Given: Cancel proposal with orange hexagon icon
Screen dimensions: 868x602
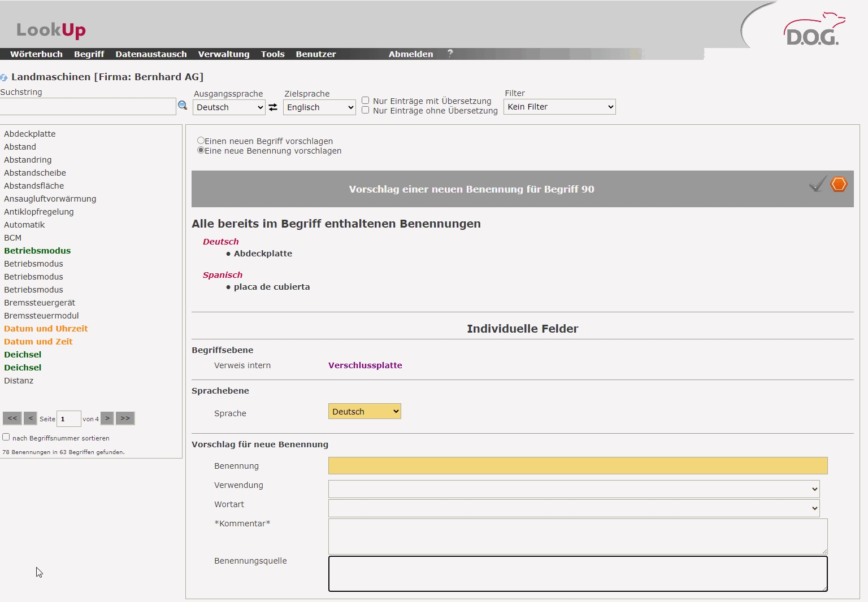Looking at the screenshot, I should (839, 184).
